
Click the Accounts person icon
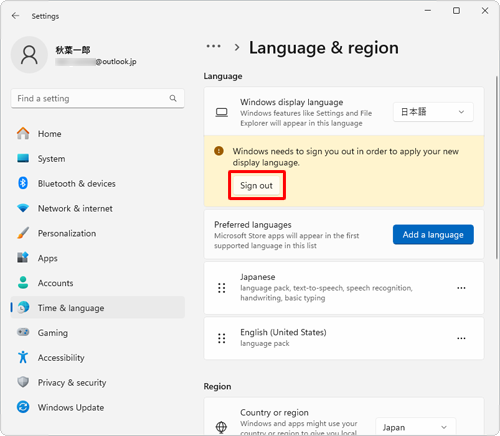[23, 283]
